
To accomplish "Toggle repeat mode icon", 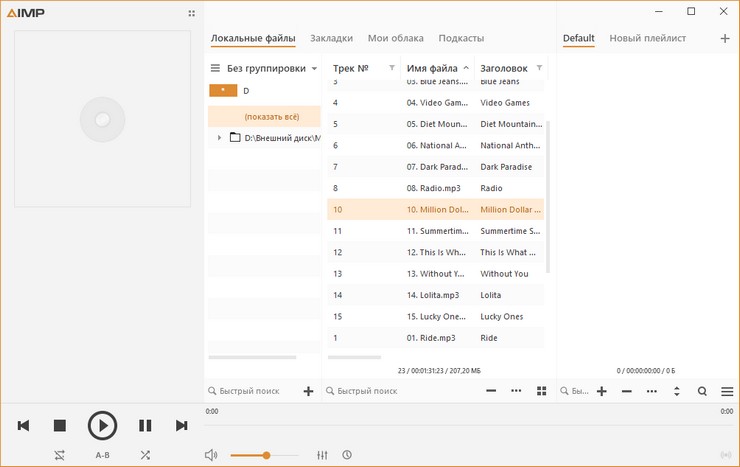I will coord(60,455).
